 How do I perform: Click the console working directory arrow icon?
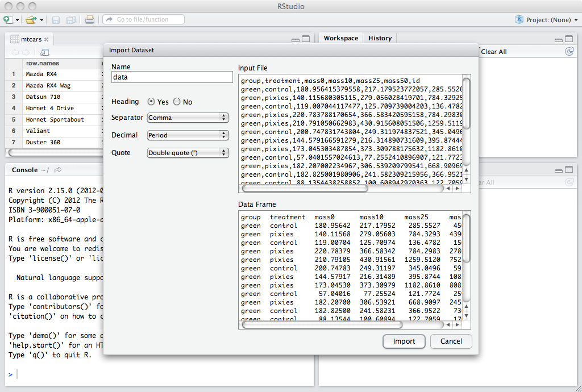tap(58, 170)
